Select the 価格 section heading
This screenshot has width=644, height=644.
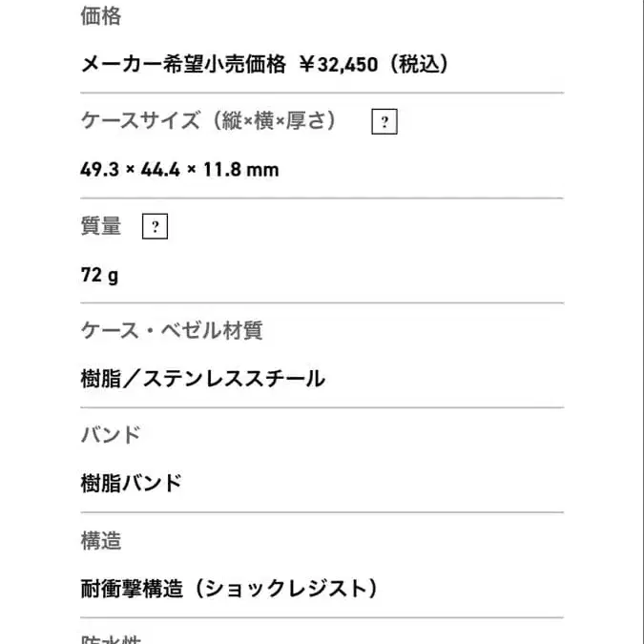click(101, 16)
